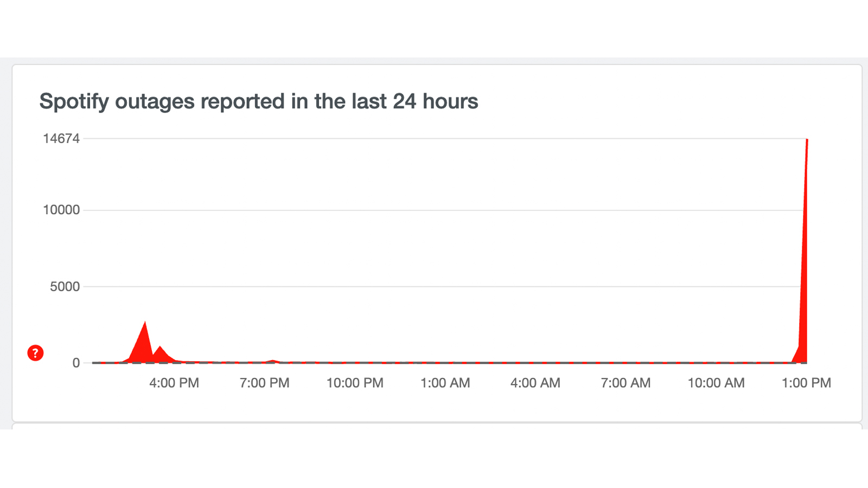This screenshot has width=868, height=488.
Task: Select the 10:00 AM time label
Action: [716, 383]
